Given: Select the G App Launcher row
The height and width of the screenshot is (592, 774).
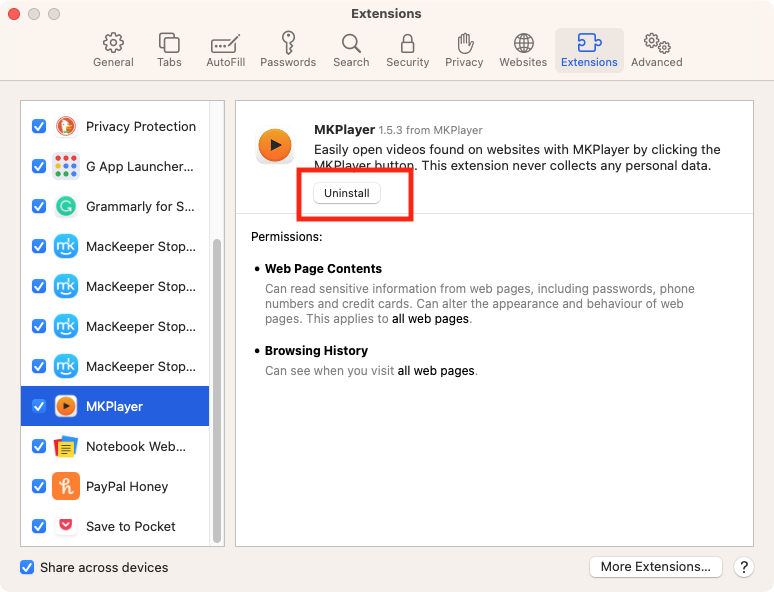Looking at the screenshot, I should coord(115,166).
